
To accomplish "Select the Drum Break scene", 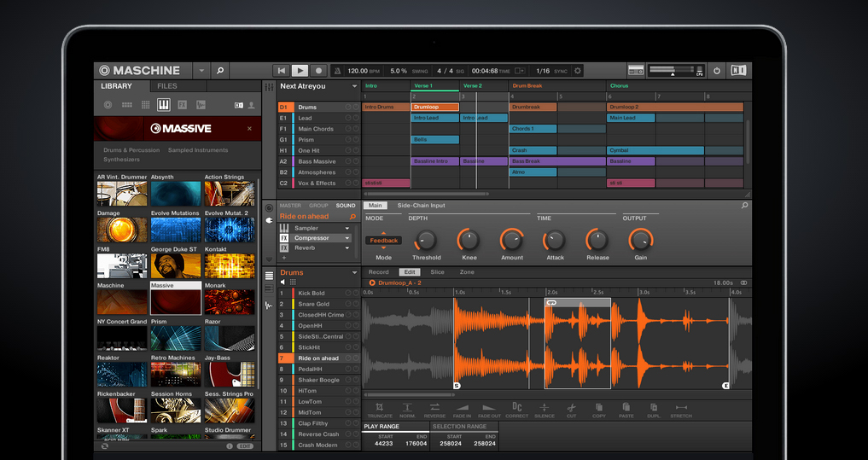I will coord(527,86).
